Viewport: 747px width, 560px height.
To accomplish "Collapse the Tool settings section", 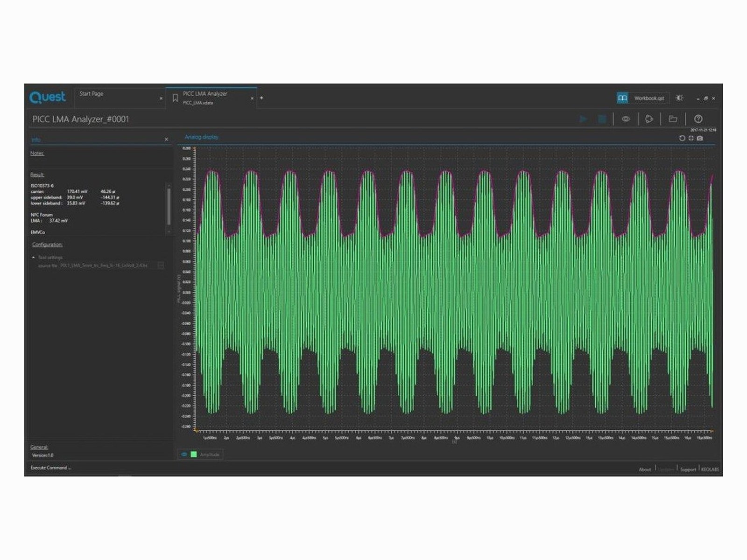I will coord(34,258).
